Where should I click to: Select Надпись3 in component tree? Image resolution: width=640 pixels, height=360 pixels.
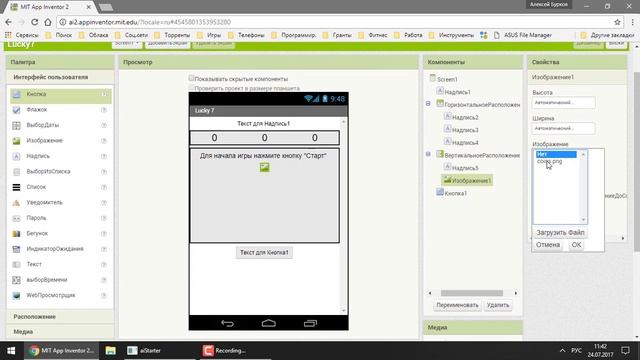point(465,130)
